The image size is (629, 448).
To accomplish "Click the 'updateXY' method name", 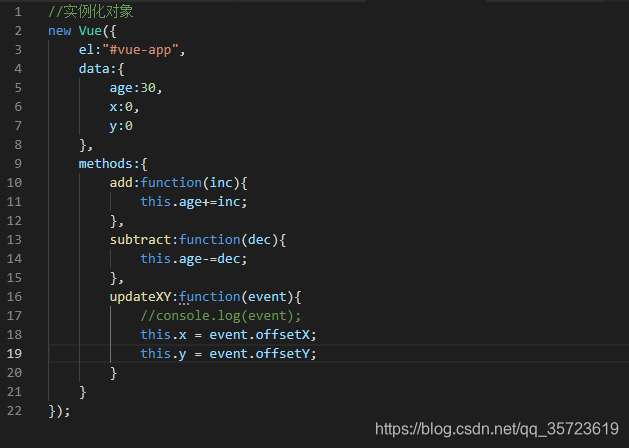I will tap(140, 297).
